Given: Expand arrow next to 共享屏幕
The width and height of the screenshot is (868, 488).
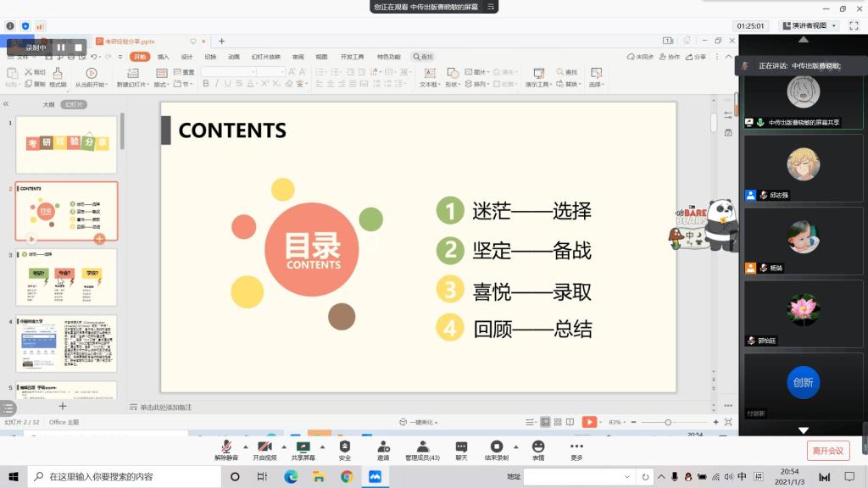Looking at the screenshot, I should point(322,446).
